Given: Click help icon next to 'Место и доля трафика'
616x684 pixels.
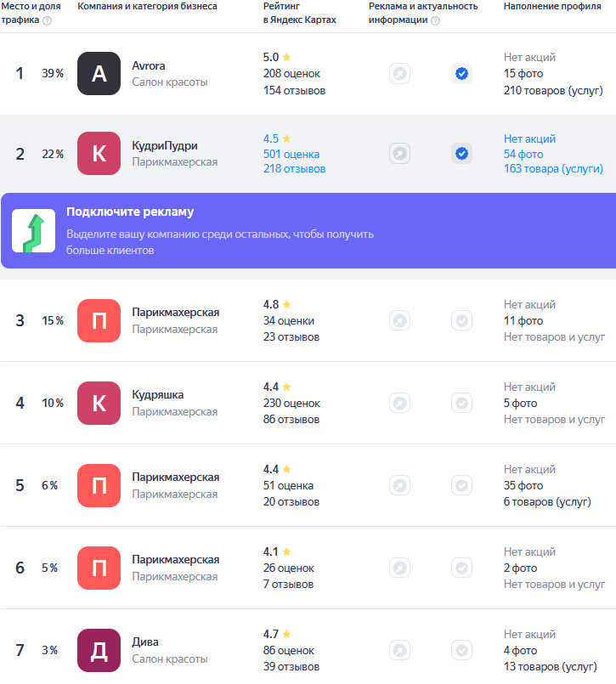Looking at the screenshot, I should (x=47, y=20).
